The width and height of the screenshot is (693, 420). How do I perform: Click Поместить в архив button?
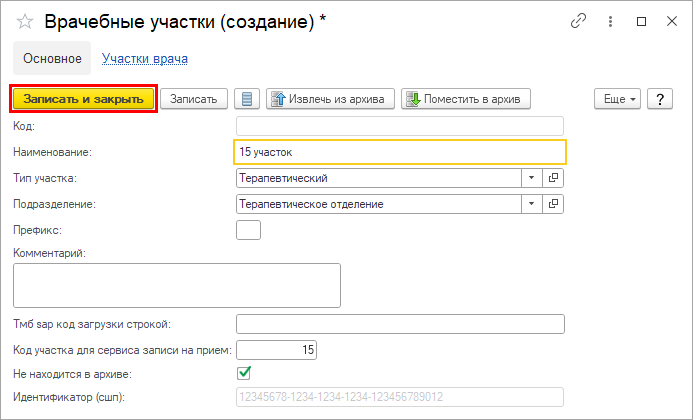point(465,99)
